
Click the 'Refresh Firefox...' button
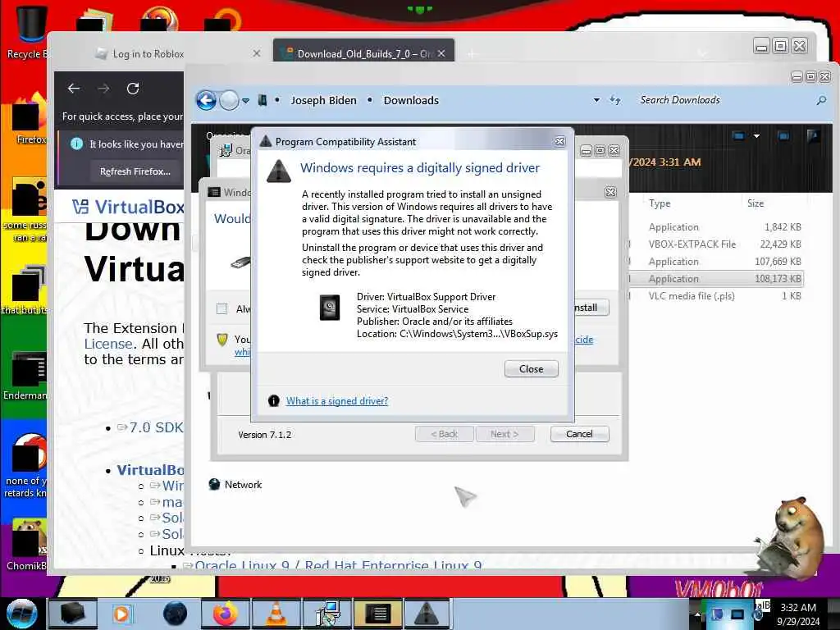pos(135,171)
